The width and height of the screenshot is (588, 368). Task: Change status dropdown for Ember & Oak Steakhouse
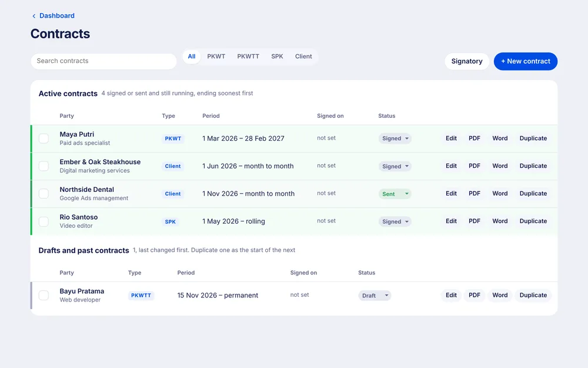coord(395,167)
